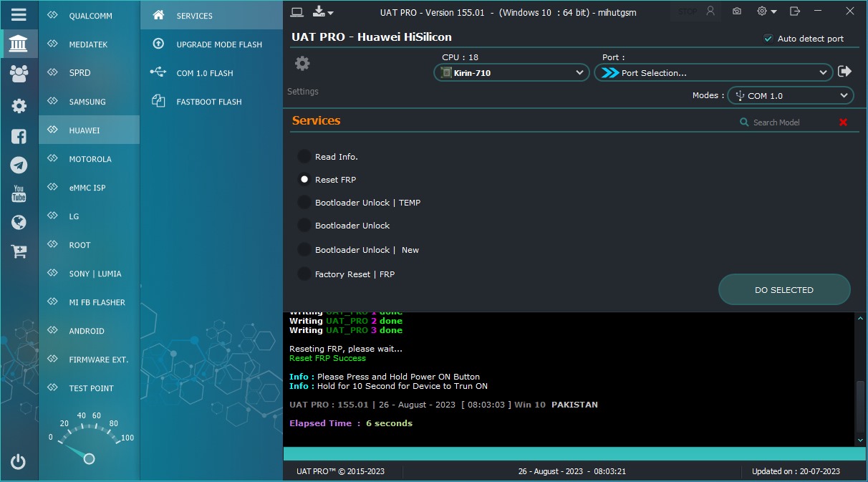The height and width of the screenshot is (482, 868).
Task: Open the FIRMWARE EXT. menu item
Action: [90, 359]
